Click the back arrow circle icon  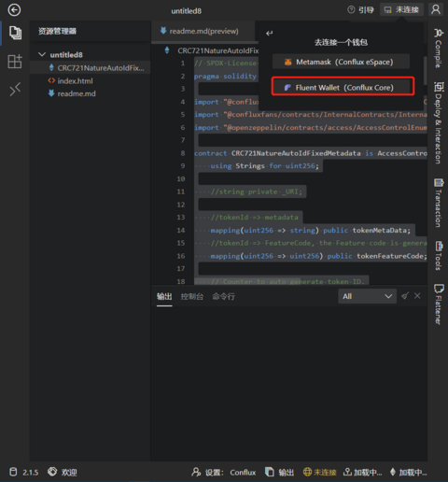coord(14,10)
